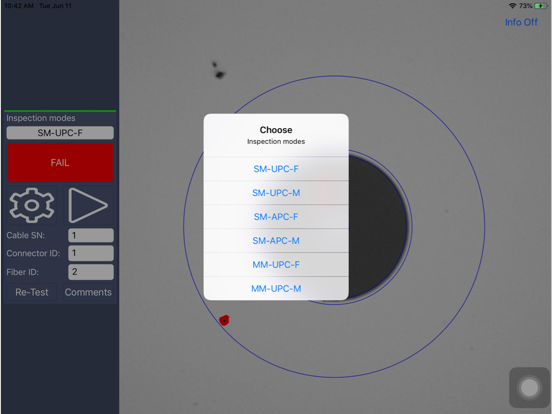Tap the 'Fiber ID:' label

23,272
